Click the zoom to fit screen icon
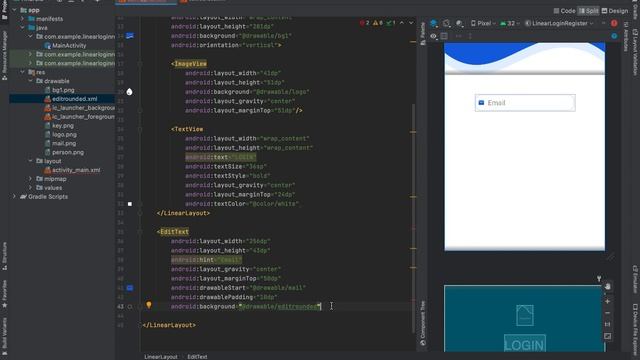This screenshot has width=640, height=360. [607, 336]
